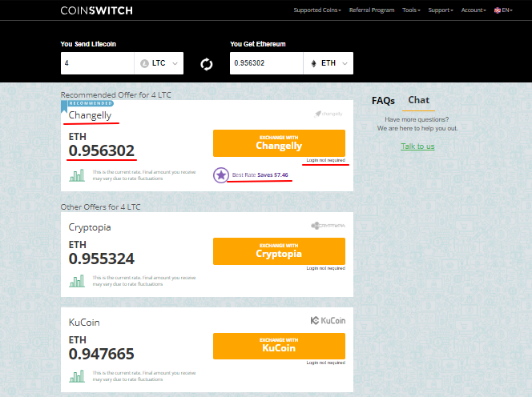The height and width of the screenshot is (397, 532).
Task: Click the KuCoin offer title
Action: [84, 323]
